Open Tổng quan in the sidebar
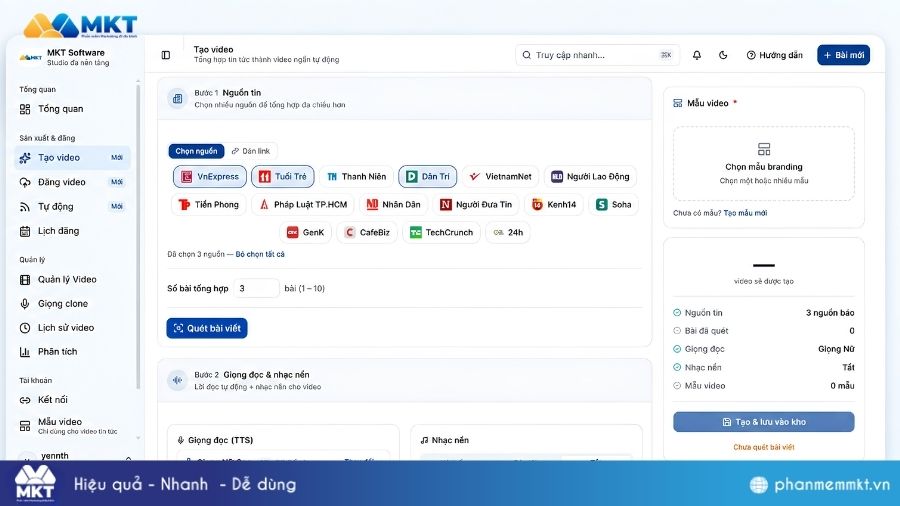 point(72,109)
